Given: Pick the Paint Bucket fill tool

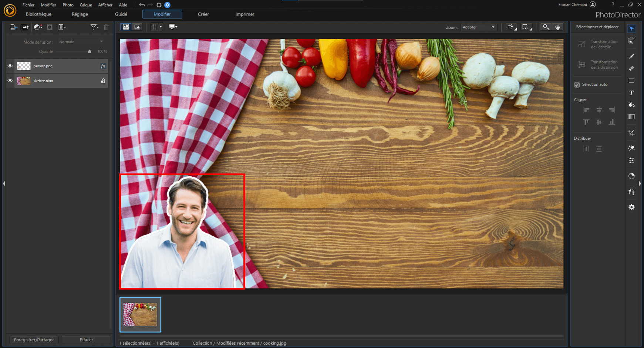Looking at the screenshot, I should [631, 105].
